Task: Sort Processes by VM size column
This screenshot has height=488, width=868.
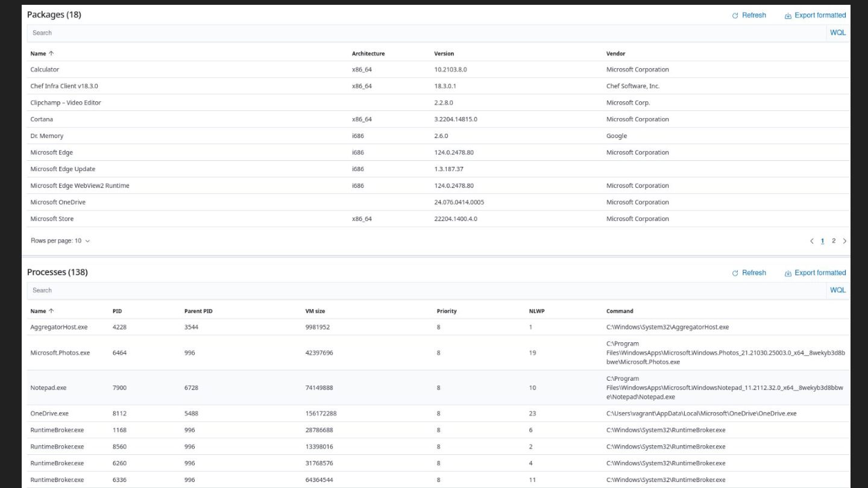Action: tap(315, 311)
